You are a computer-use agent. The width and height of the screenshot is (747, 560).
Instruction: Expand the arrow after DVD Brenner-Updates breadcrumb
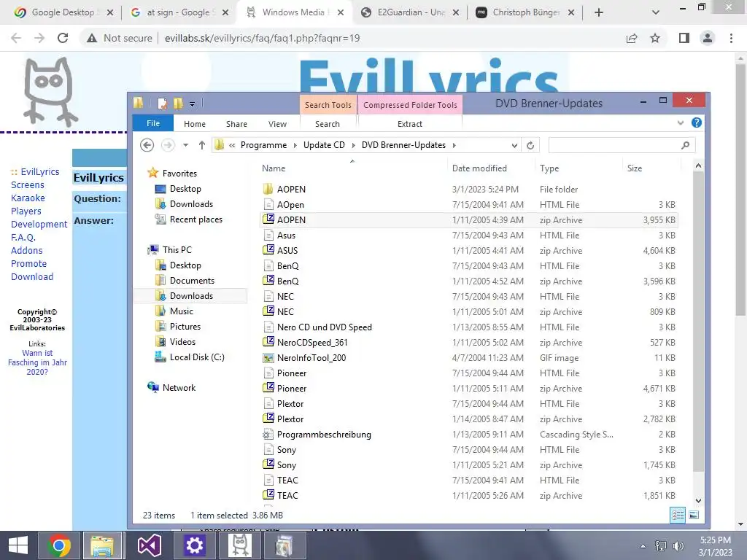[x=454, y=145]
